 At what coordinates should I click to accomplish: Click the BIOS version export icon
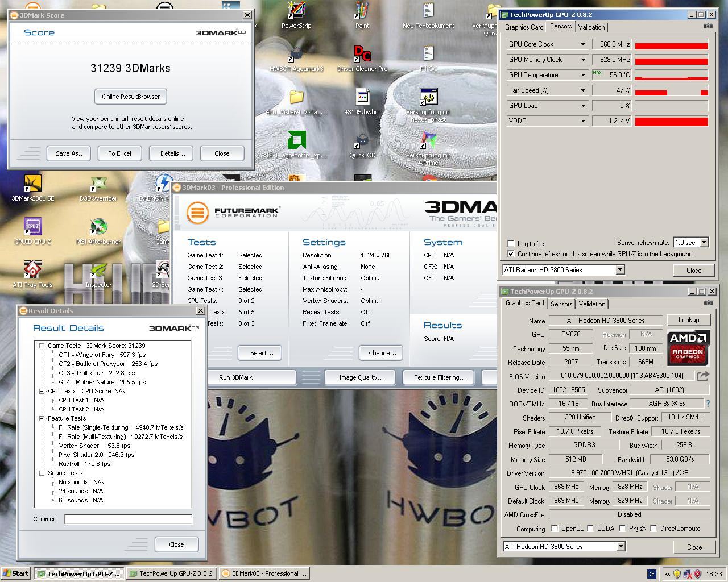tap(704, 376)
